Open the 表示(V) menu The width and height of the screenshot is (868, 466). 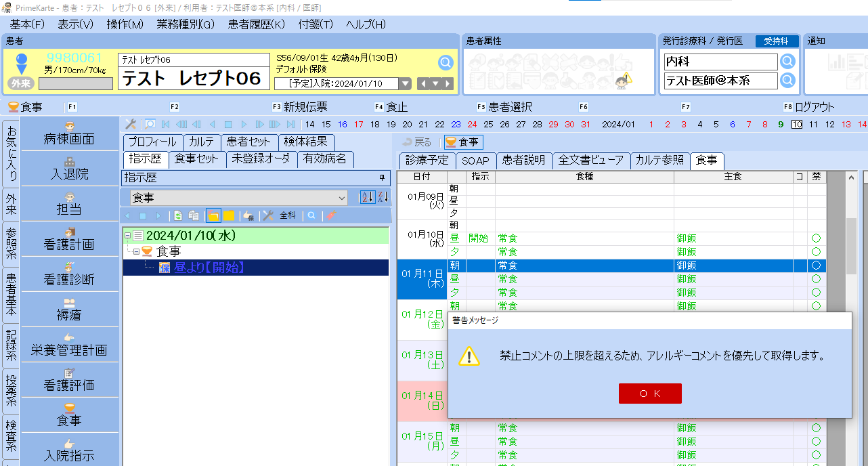click(x=75, y=24)
